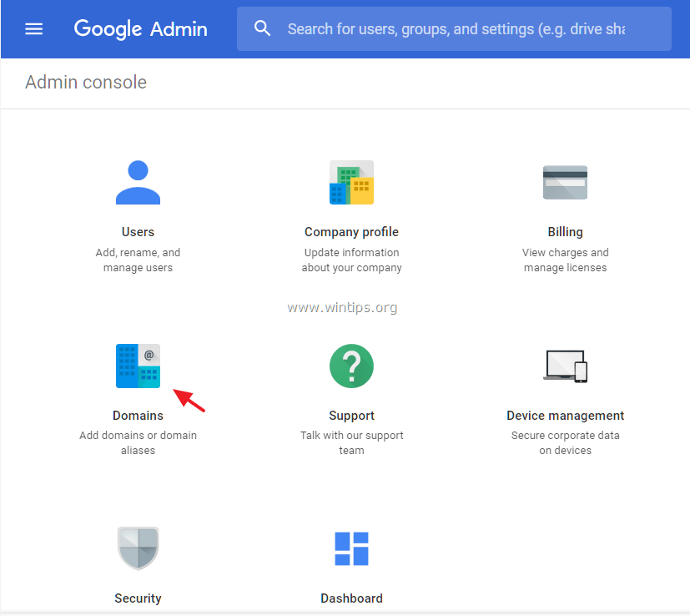
Task: Click the Device management title
Action: pos(565,416)
